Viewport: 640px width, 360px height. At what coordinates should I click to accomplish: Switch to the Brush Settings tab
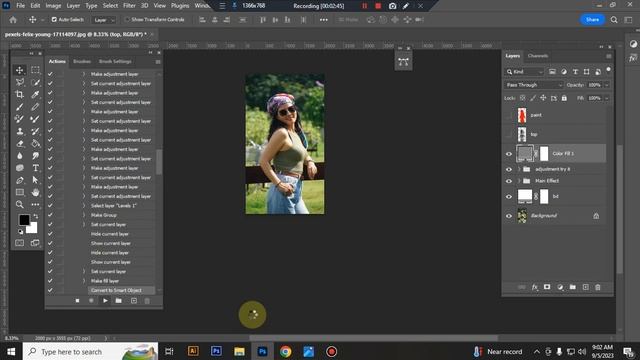click(x=115, y=61)
